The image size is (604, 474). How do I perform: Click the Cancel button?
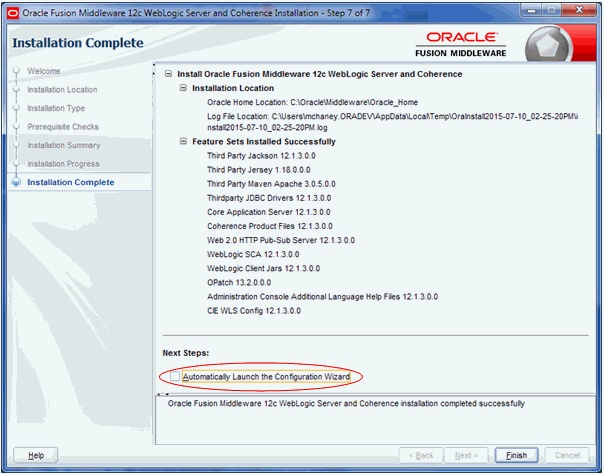pos(567,456)
